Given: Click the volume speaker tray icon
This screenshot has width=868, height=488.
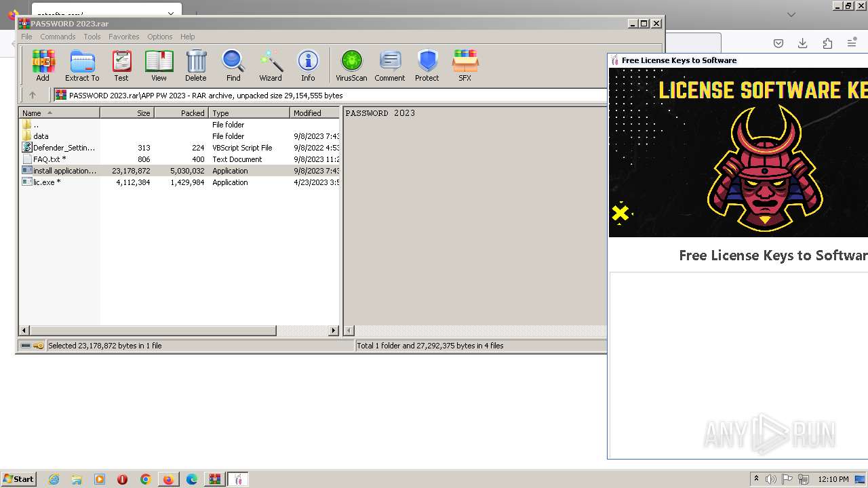Looking at the screenshot, I should click(x=771, y=479).
